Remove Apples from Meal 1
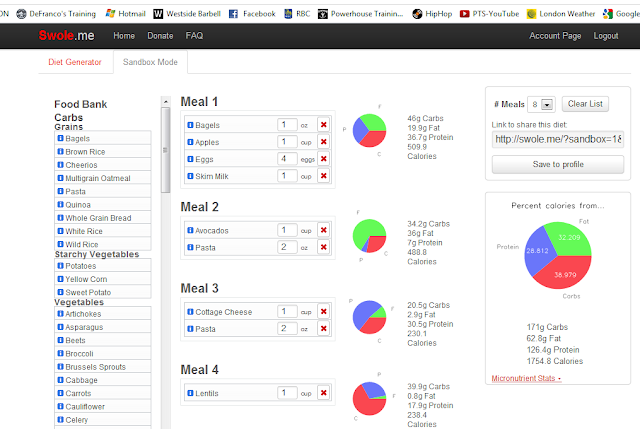The width and height of the screenshot is (640, 429). click(x=324, y=142)
